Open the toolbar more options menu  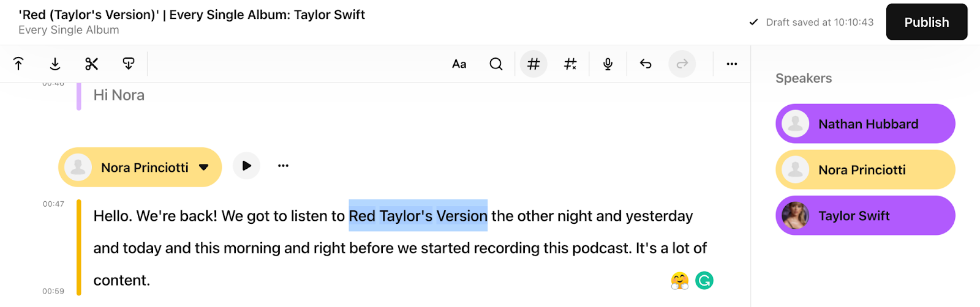point(732,64)
